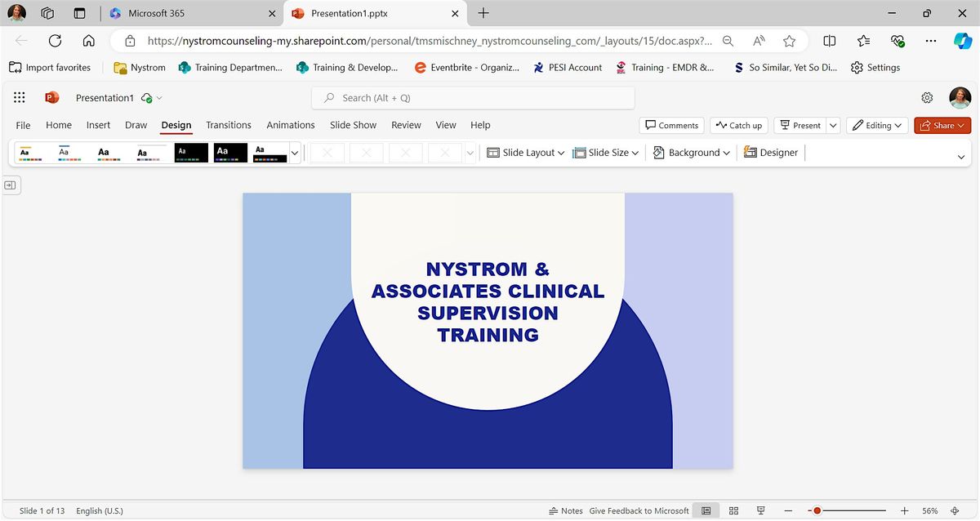Viewport: 980px width, 521px height.
Task: Click Give Feedback to Microsoft
Action: (x=639, y=510)
